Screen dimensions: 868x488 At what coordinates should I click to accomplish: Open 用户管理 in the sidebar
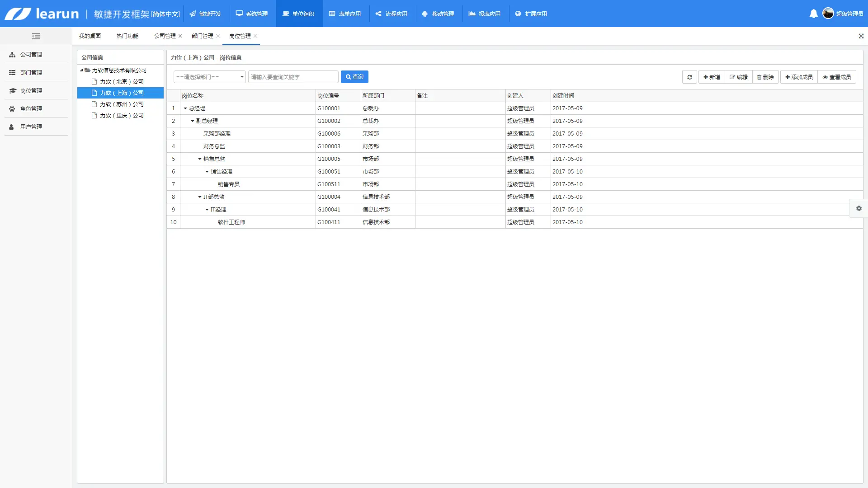point(31,127)
